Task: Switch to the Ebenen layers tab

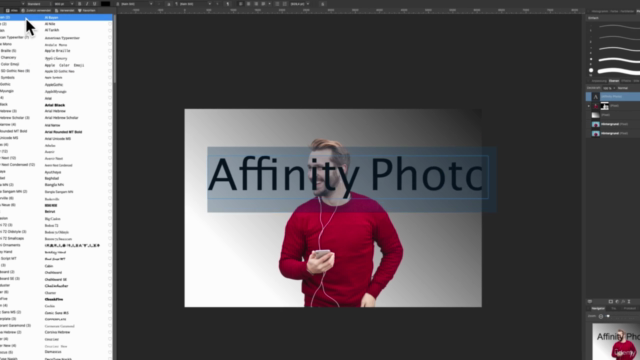Action: click(x=614, y=81)
